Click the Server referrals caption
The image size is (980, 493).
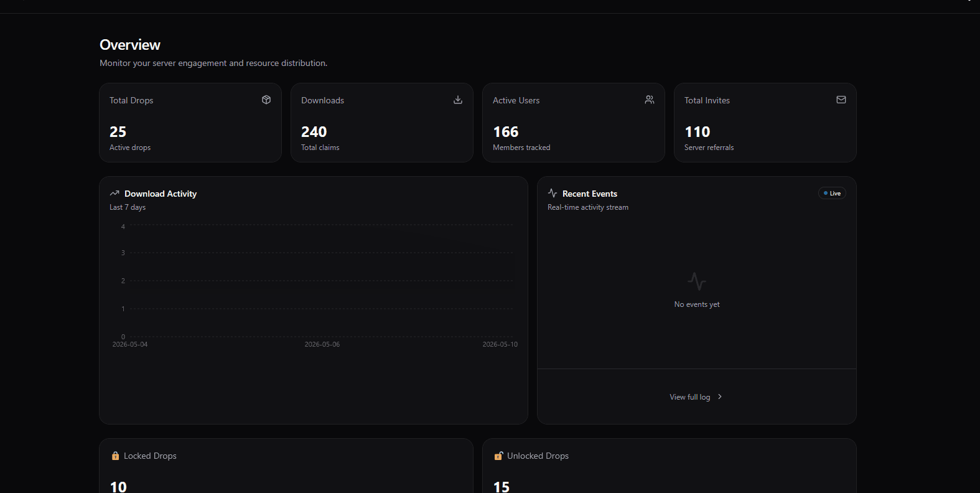pyautogui.click(x=709, y=148)
